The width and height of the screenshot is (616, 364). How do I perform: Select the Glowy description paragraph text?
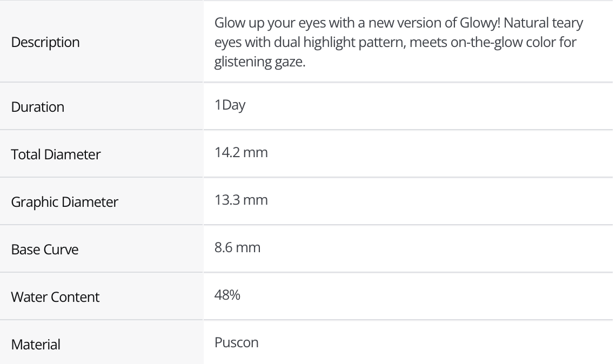tap(399, 42)
